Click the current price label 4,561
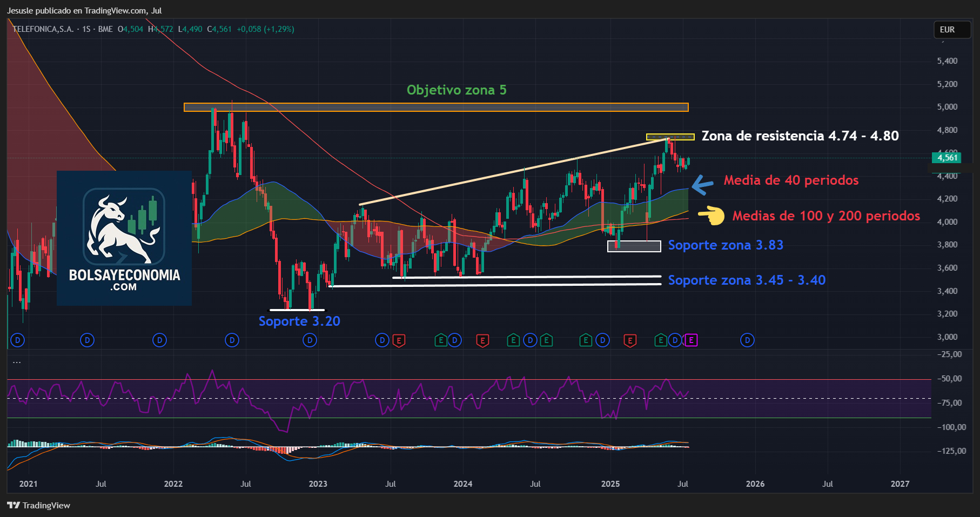 (947, 158)
